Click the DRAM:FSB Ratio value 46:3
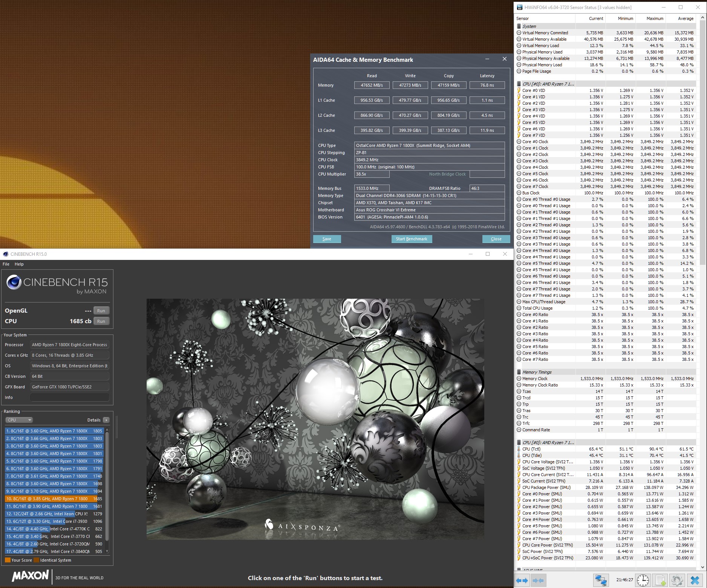The image size is (707, 588). 487,188
